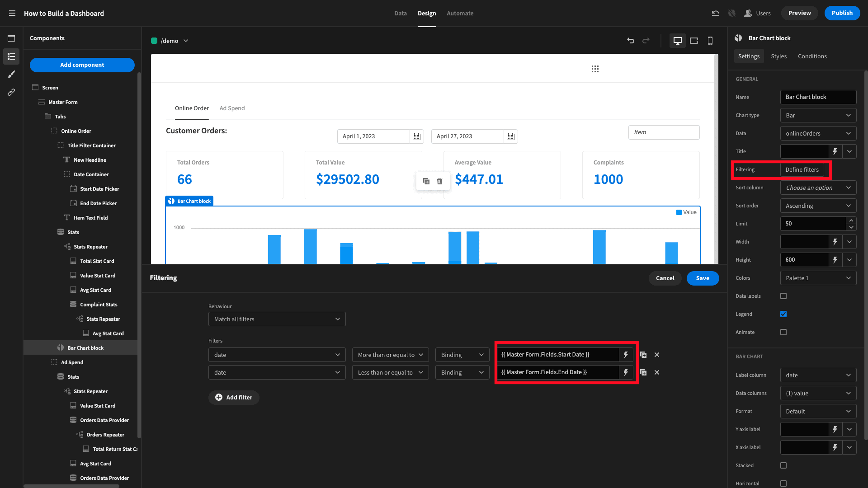Viewport: 868px width, 488px height.
Task: Increment the Limit value stepper
Action: pos(851,221)
